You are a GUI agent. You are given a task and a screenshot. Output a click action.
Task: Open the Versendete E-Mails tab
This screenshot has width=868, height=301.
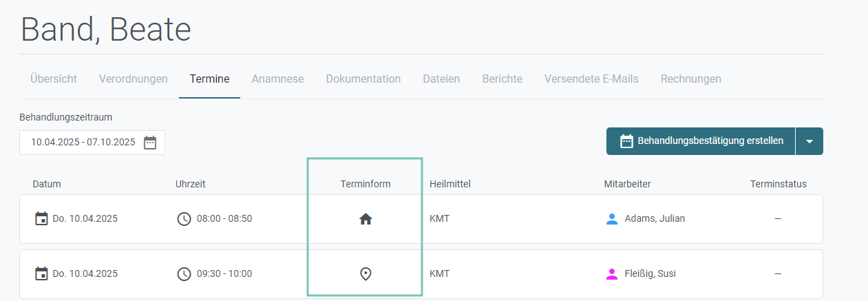pyautogui.click(x=591, y=79)
